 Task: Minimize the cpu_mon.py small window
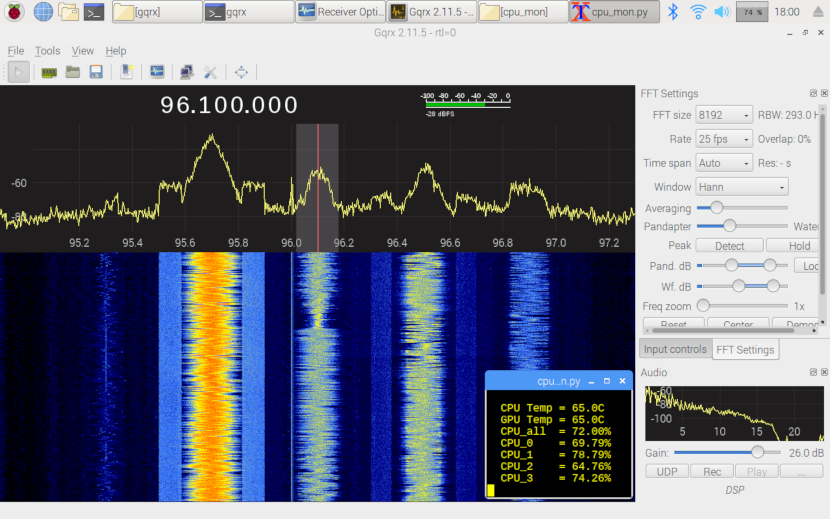[591, 381]
